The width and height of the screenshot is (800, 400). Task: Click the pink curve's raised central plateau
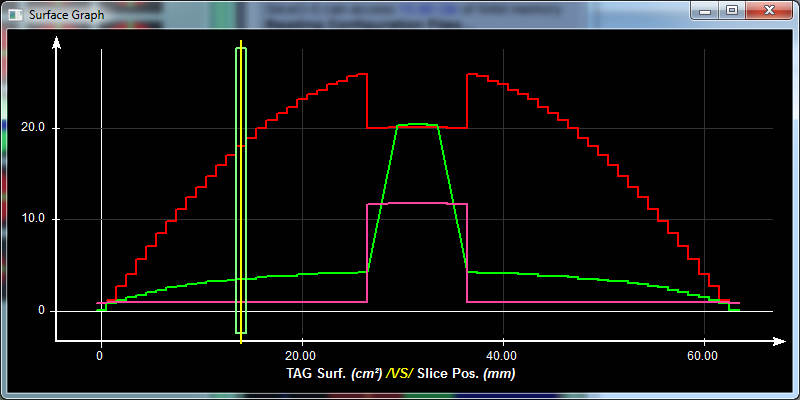(x=417, y=203)
